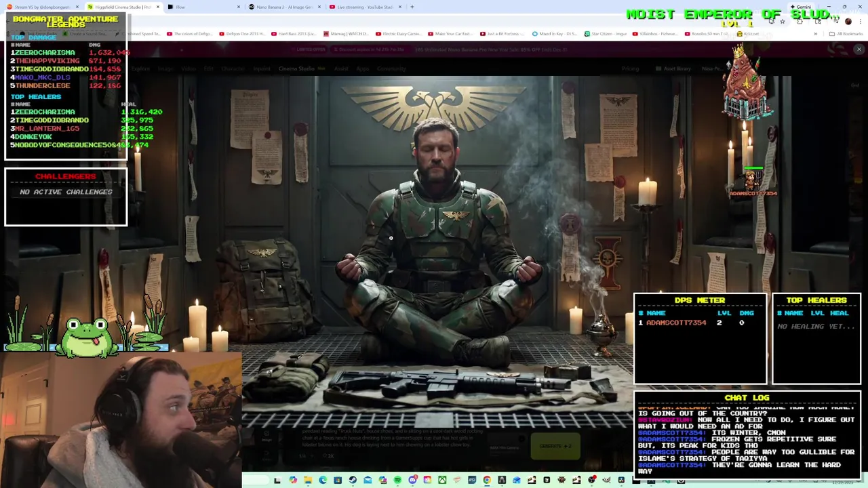Viewport: 868px width, 488px height.
Task: Open the Microsoft Store taskbar icon
Action: tap(338, 481)
